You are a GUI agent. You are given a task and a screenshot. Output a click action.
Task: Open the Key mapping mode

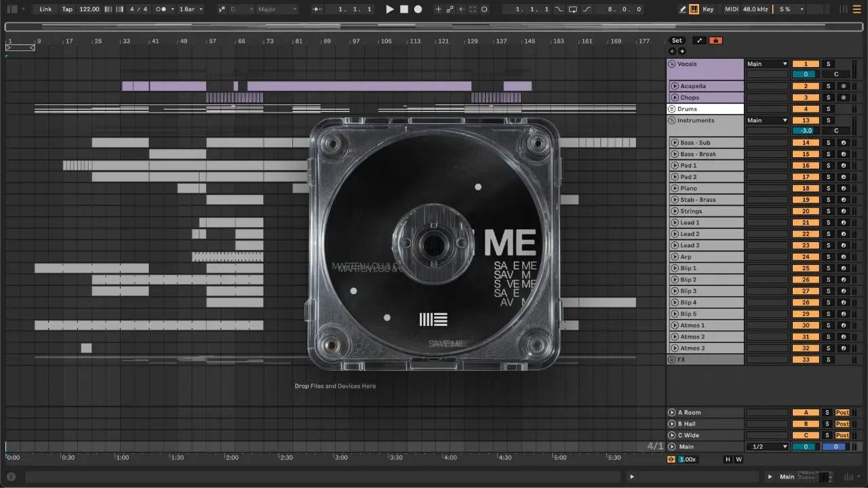pyautogui.click(x=708, y=9)
